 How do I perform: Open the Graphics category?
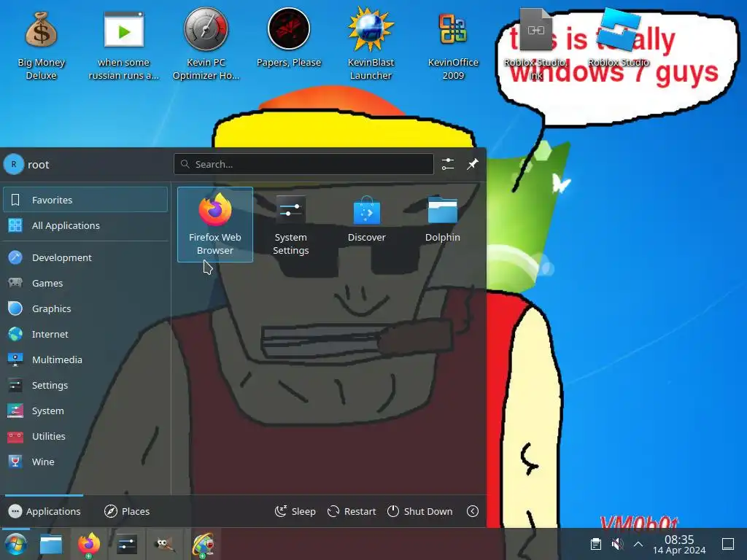[85, 308]
